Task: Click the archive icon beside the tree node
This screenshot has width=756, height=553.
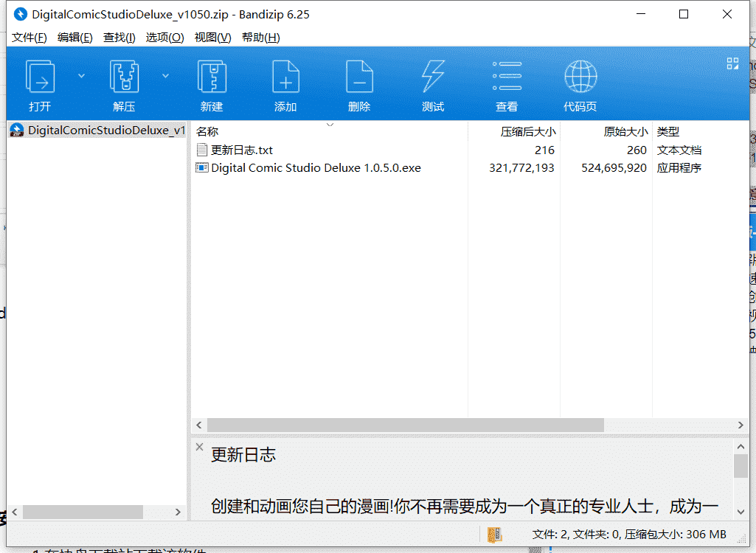Action: coord(17,131)
